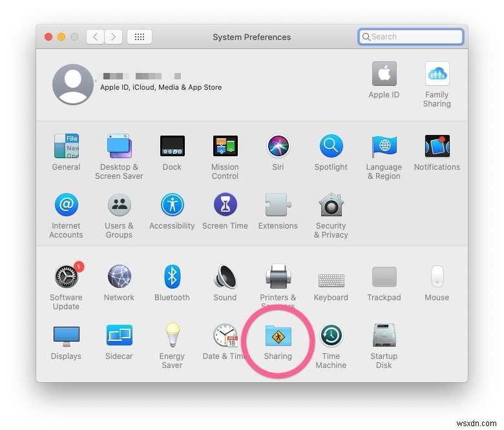The width and height of the screenshot is (504, 430).
Task: Open the Dock preferences
Action: click(173, 146)
